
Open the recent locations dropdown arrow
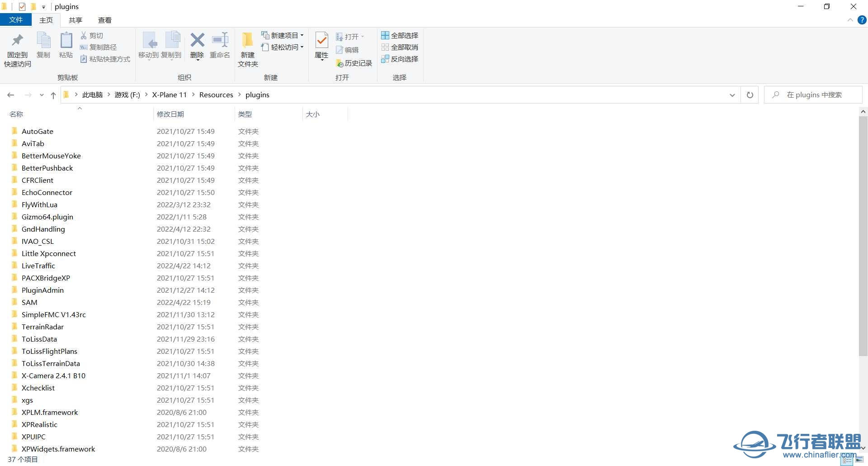coord(42,95)
